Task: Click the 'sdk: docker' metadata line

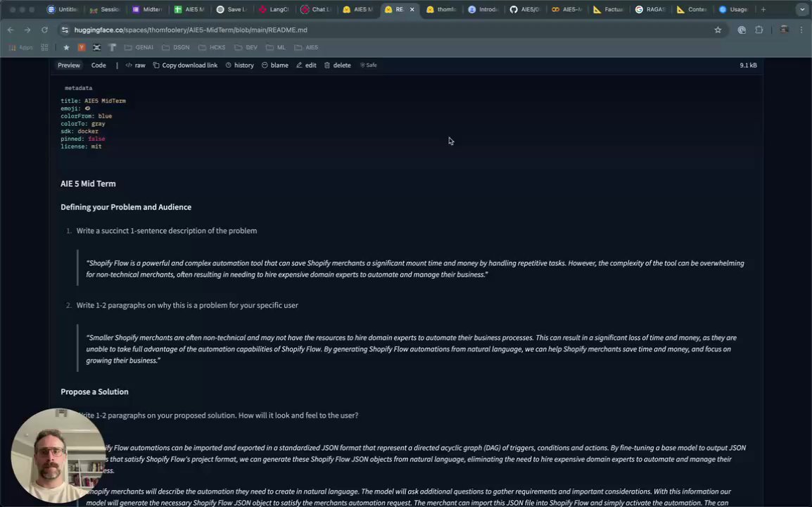Action: click(80, 131)
